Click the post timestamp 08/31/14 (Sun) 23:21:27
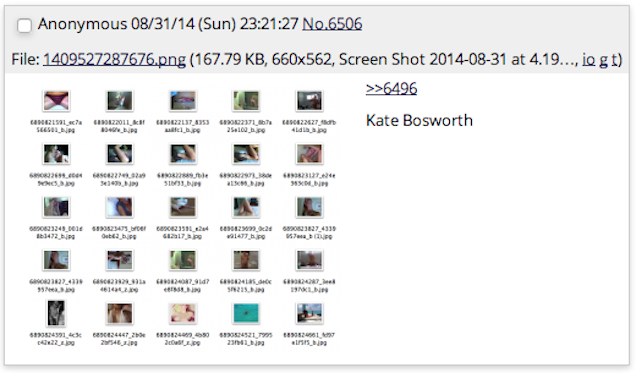 (x=215, y=24)
